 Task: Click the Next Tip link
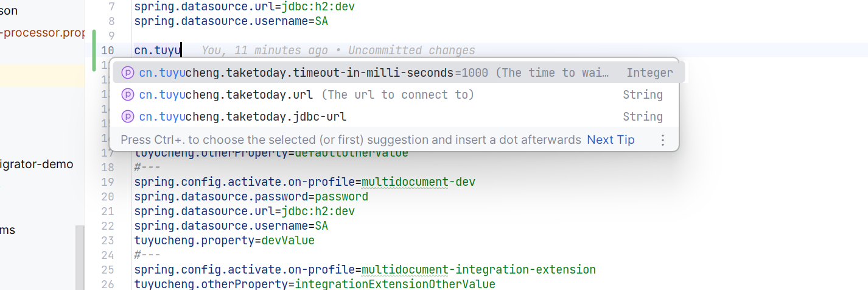611,140
